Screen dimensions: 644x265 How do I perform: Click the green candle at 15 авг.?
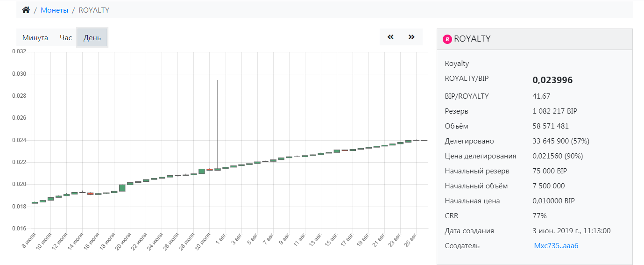[337, 151]
